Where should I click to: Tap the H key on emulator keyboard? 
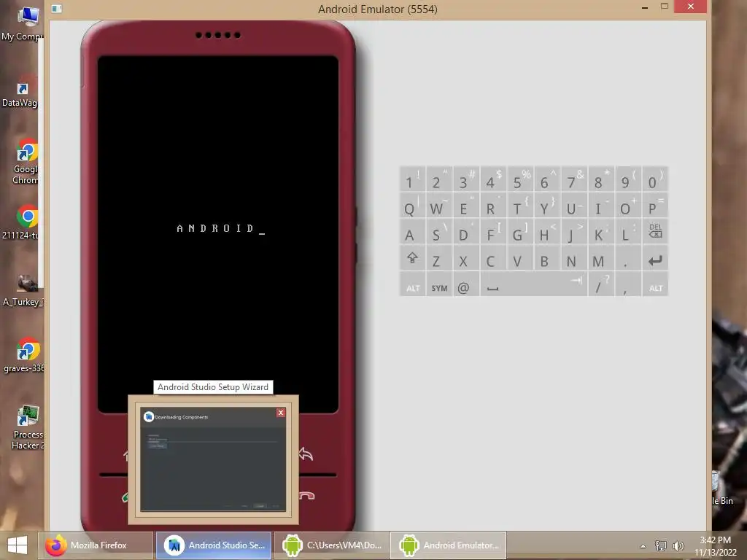pos(547,232)
